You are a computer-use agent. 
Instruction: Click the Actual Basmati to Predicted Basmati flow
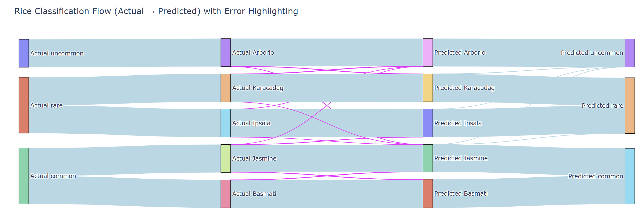(x=327, y=194)
